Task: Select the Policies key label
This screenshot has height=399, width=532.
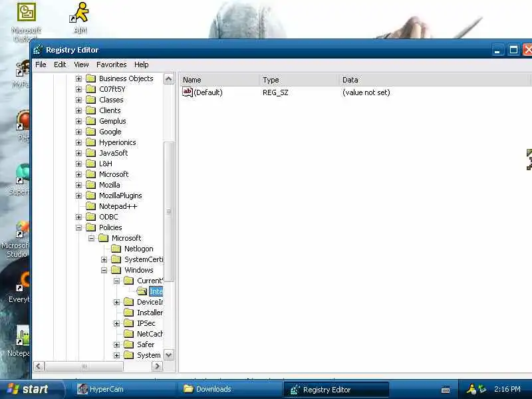Action: tap(110, 227)
